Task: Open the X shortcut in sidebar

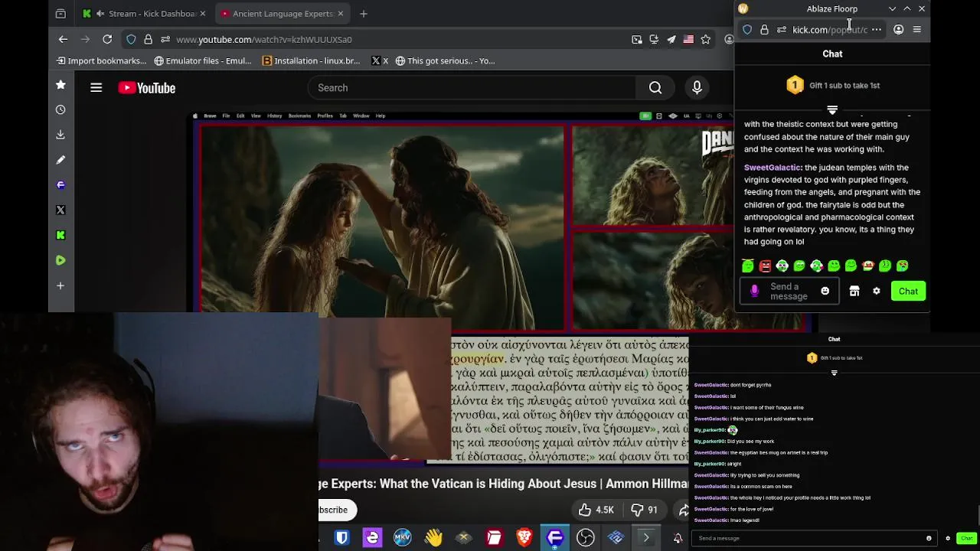Action: [x=60, y=210]
